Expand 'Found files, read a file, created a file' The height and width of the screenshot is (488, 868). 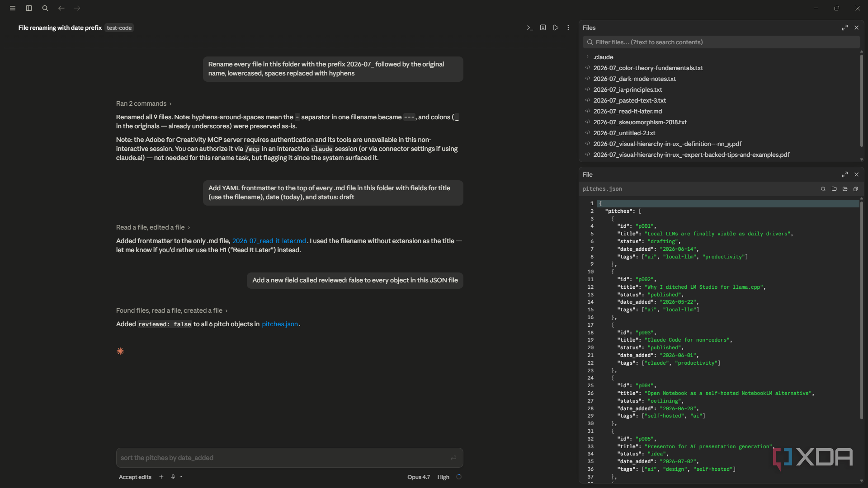172,310
